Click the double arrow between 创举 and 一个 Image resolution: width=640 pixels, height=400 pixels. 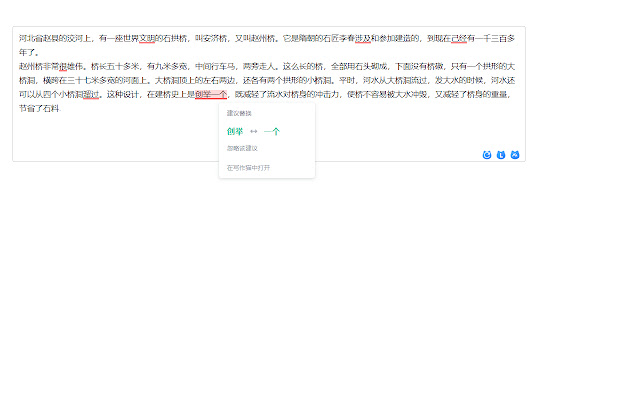click(x=254, y=131)
